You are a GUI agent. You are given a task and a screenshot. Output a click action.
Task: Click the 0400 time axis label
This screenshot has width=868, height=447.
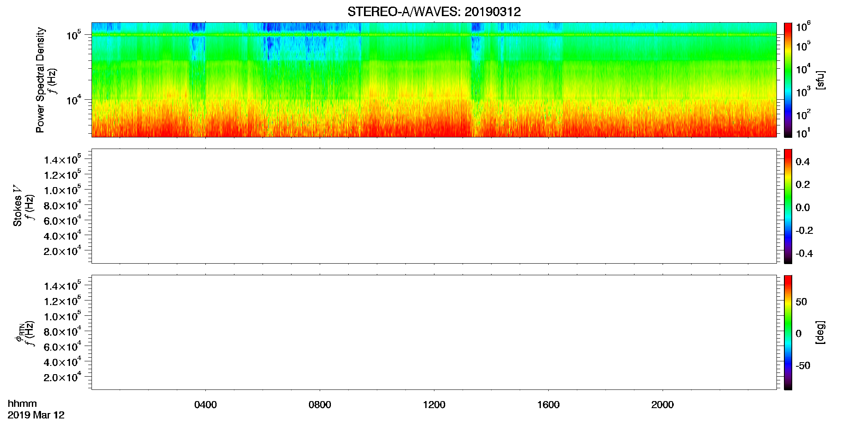[205, 405]
